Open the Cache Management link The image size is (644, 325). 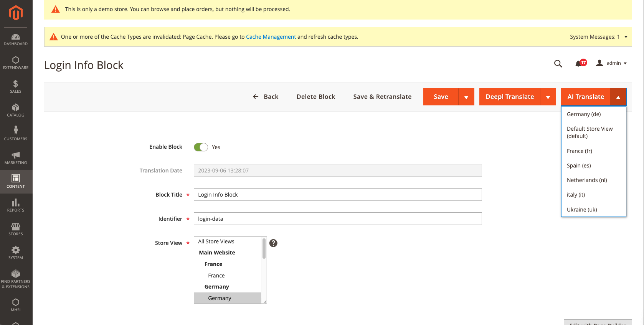[x=271, y=37]
